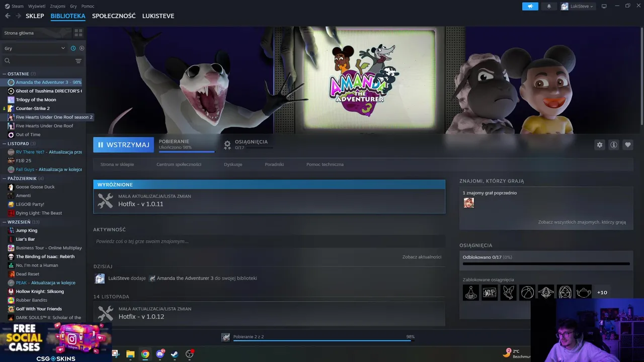The image size is (644, 362).
Task: Go to the SKLEP tab
Action: click(35, 16)
